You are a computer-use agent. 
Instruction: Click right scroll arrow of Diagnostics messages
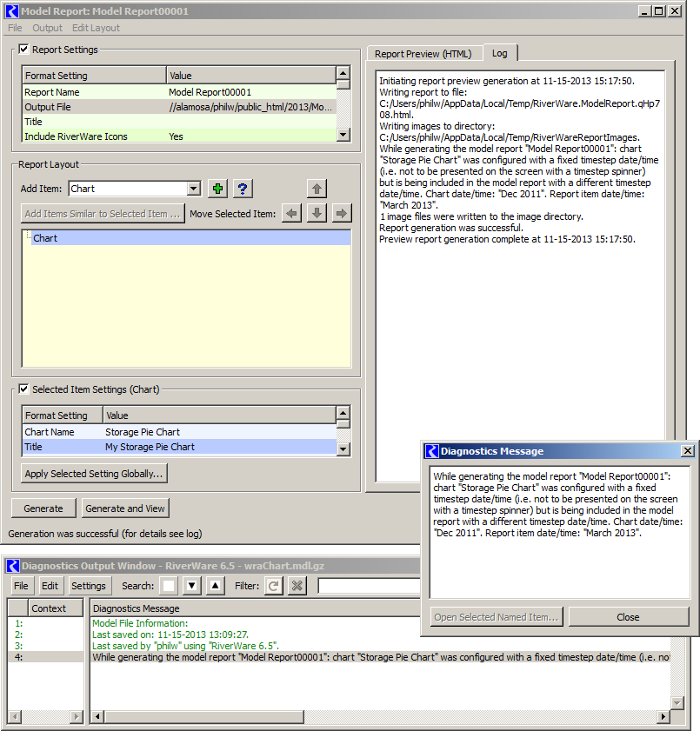663,716
